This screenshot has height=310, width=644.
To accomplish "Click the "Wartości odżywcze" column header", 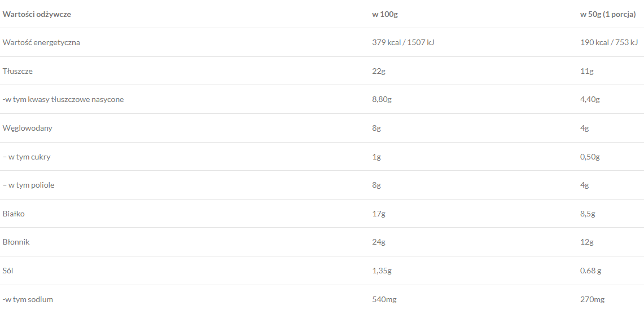I will pyautogui.click(x=37, y=14).
